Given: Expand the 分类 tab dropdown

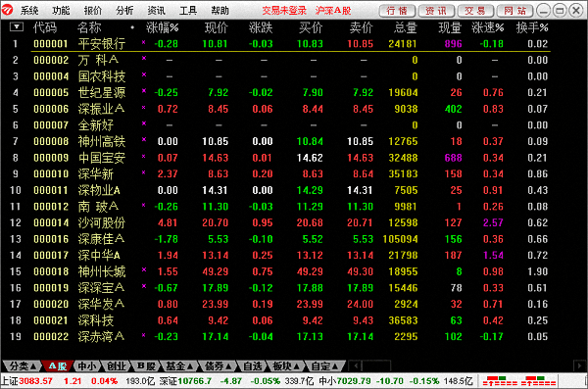Looking at the screenshot, I should point(23,365).
